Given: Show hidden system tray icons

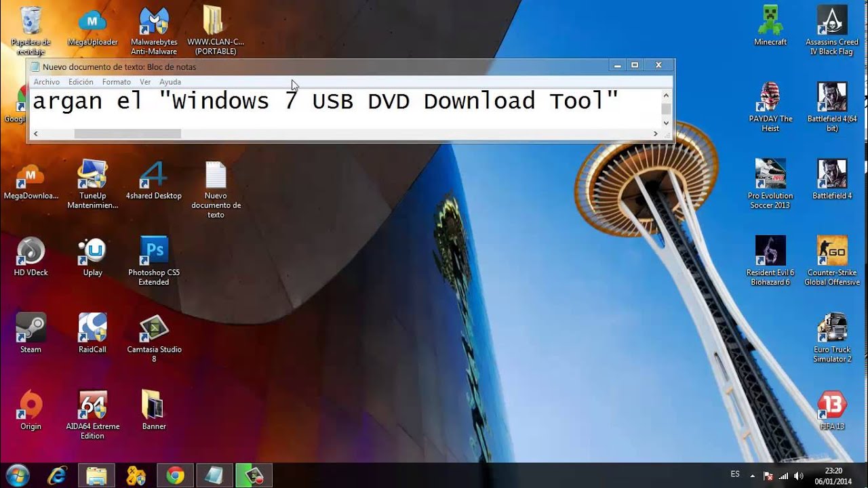Looking at the screenshot, I should pyautogui.click(x=752, y=476).
